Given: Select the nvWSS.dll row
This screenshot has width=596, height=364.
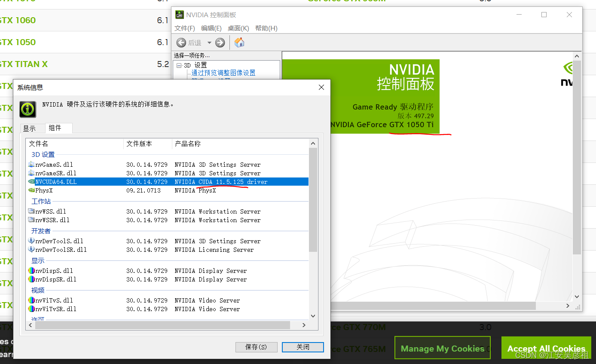Looking at the screenshot, I should pyautogui.click(x=168, y=211).
